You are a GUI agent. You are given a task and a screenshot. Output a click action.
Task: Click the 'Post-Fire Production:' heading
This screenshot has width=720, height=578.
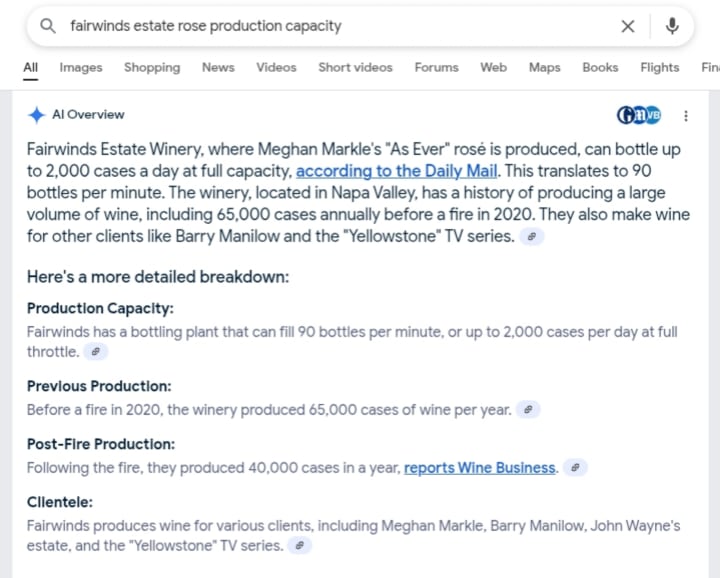101,444
